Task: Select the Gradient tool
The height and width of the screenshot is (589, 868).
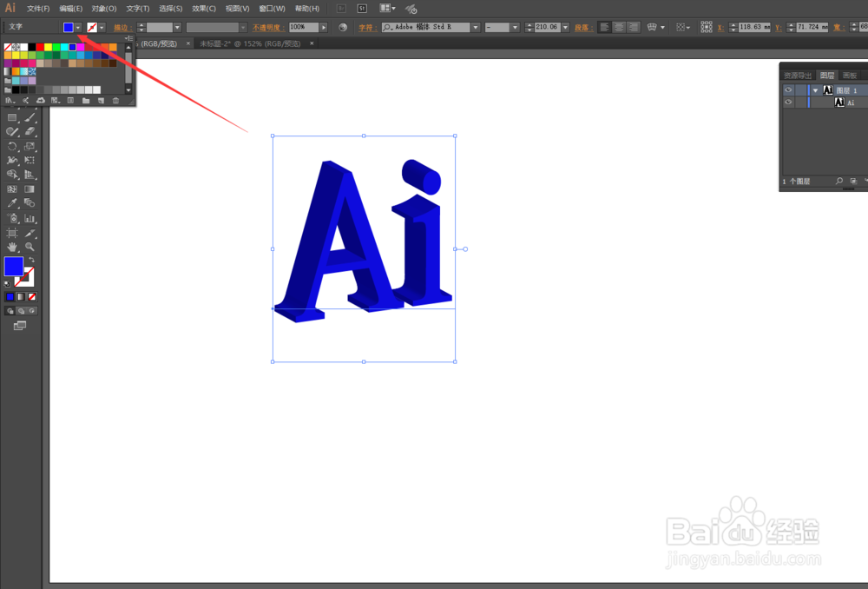Action: click(x=30, y=189)
